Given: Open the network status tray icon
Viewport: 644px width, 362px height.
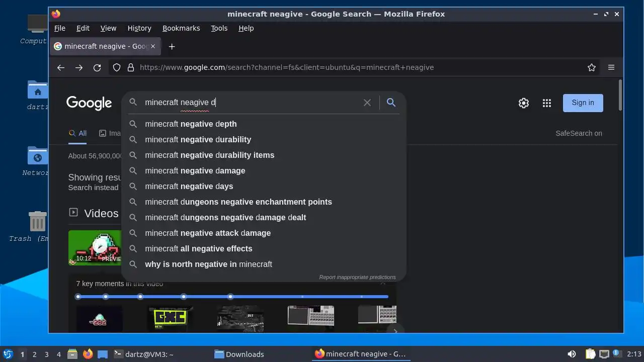Looking at the screenshot, I should pos(604,354).
